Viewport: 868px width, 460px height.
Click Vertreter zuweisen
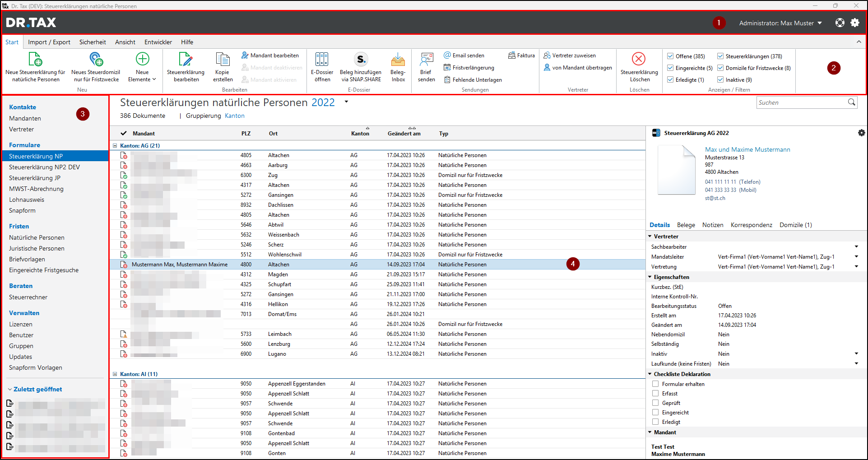click(x=570, y=56)
